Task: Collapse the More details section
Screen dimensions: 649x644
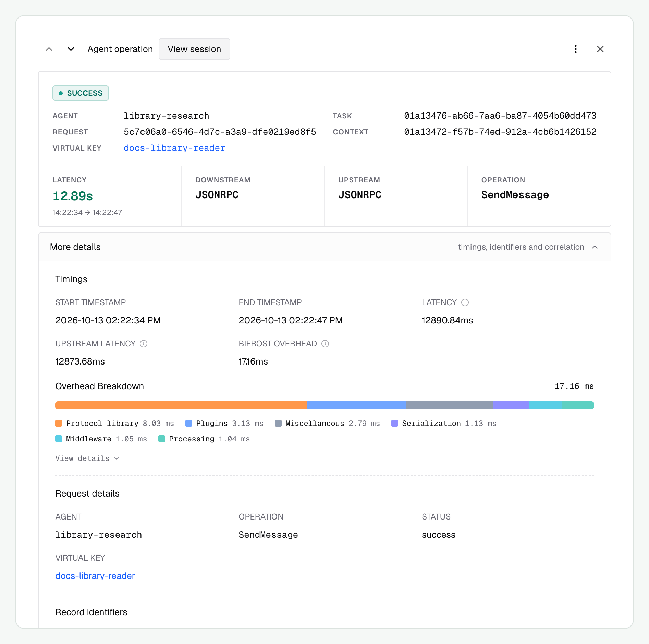Action: tap(324, 247)
